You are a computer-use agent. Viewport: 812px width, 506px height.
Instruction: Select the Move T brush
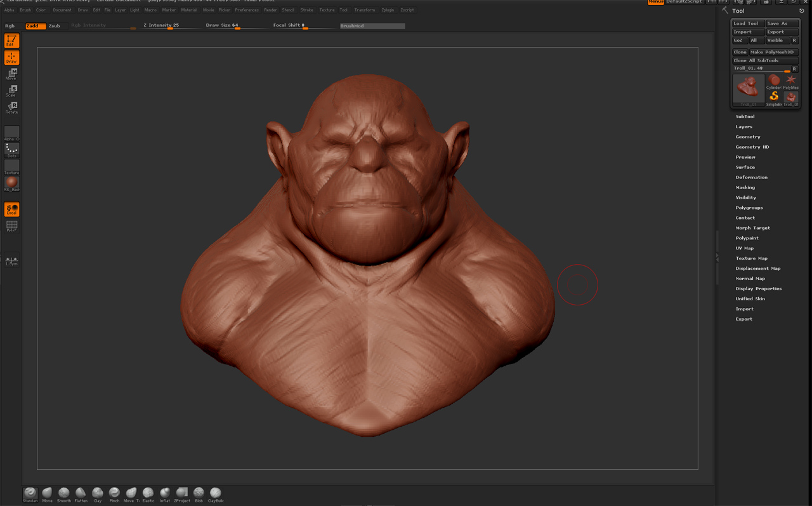click(x=131, y=495)
